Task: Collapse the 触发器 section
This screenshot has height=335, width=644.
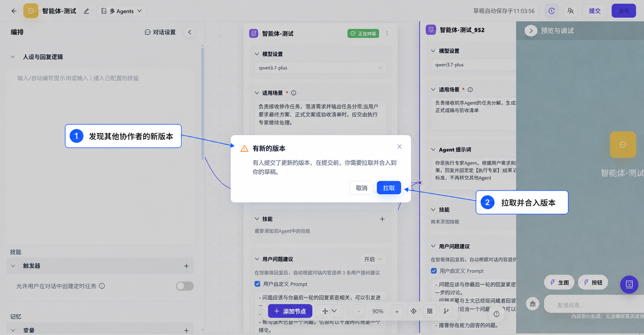Action: (x=13, y=266)
